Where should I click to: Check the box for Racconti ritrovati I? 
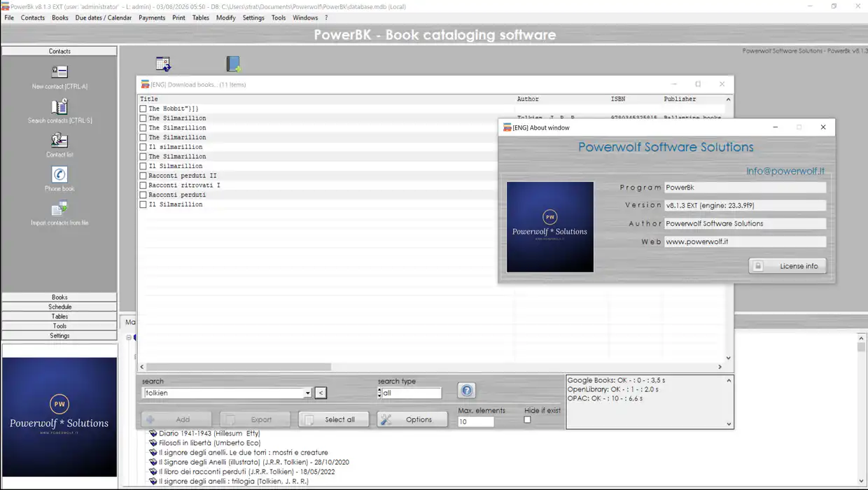click(143, 185)
